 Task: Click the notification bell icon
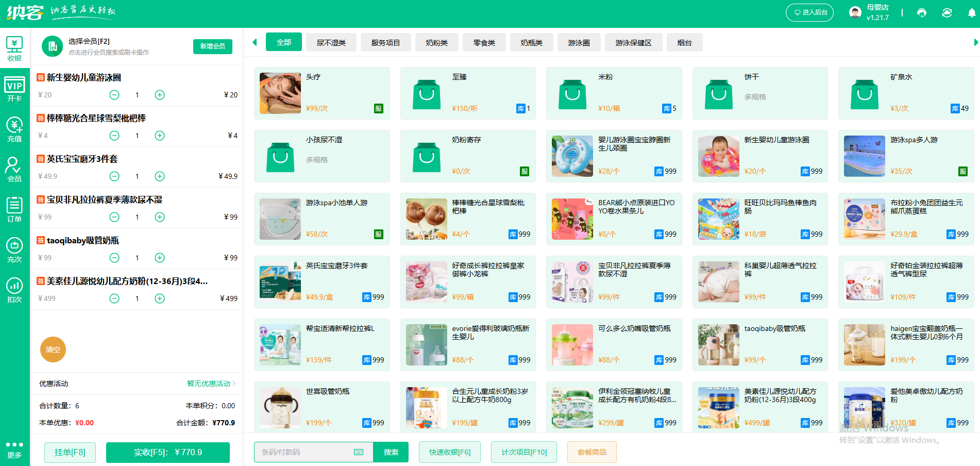point(972,12)
